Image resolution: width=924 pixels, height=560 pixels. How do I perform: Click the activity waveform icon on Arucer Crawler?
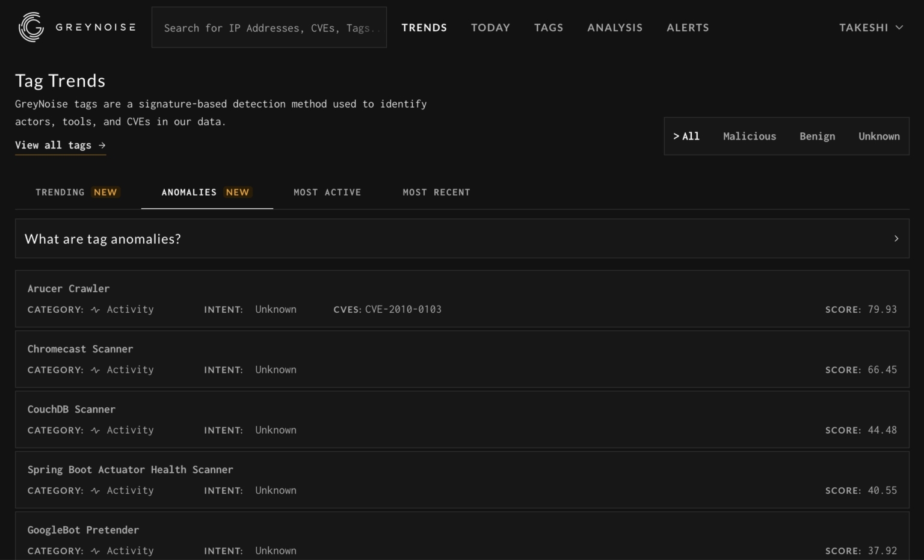pyautogui.click(x=95, y=309)
